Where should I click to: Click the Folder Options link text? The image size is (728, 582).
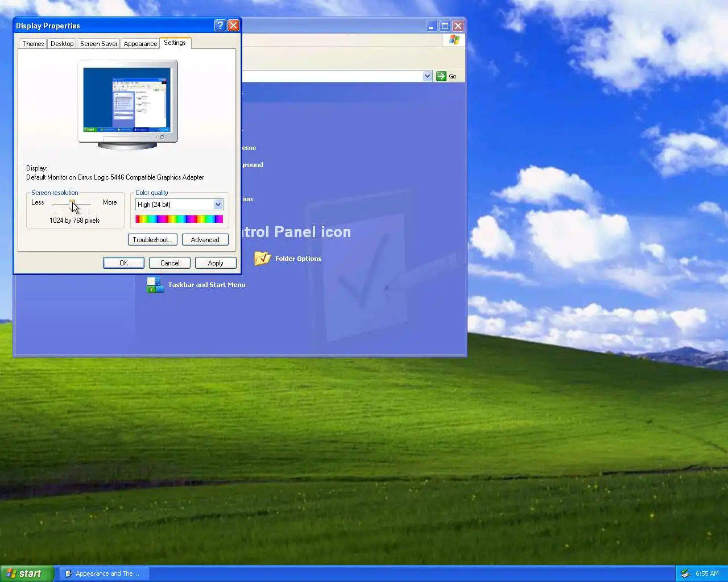point(298,259)
